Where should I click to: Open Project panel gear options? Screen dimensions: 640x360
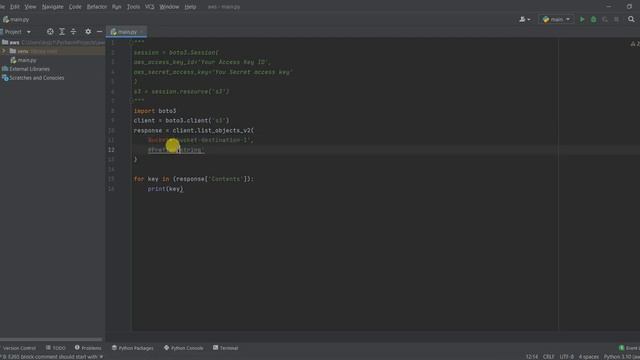click(88, 31)
